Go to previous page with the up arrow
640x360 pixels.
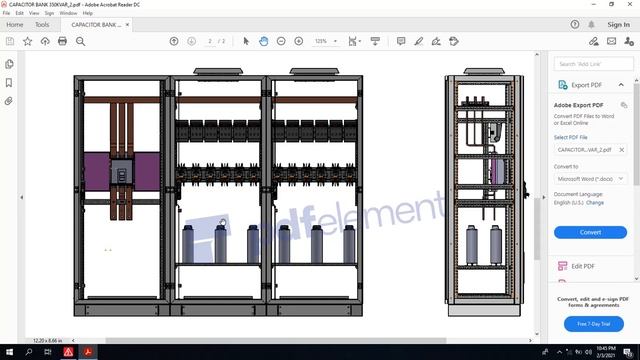174,41
